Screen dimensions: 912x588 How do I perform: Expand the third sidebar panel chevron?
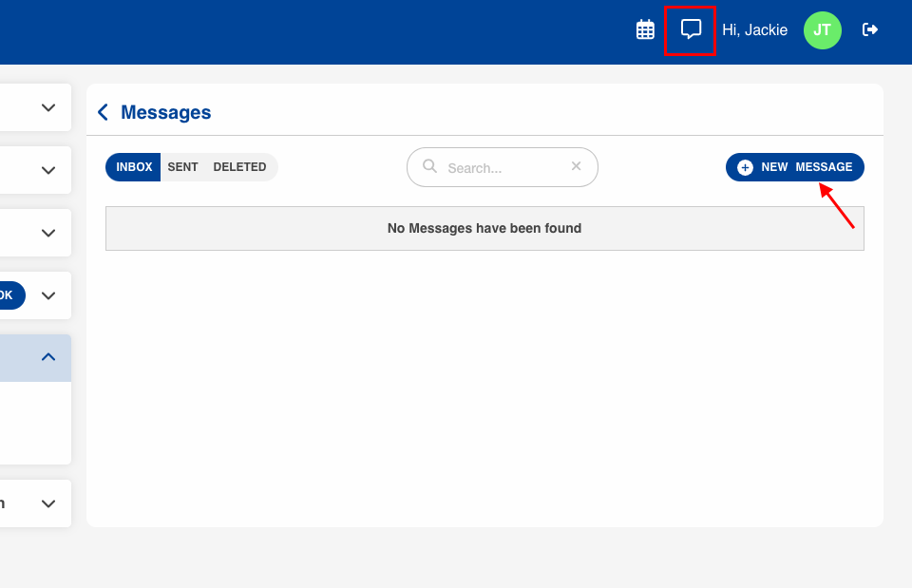pos(48,233)
